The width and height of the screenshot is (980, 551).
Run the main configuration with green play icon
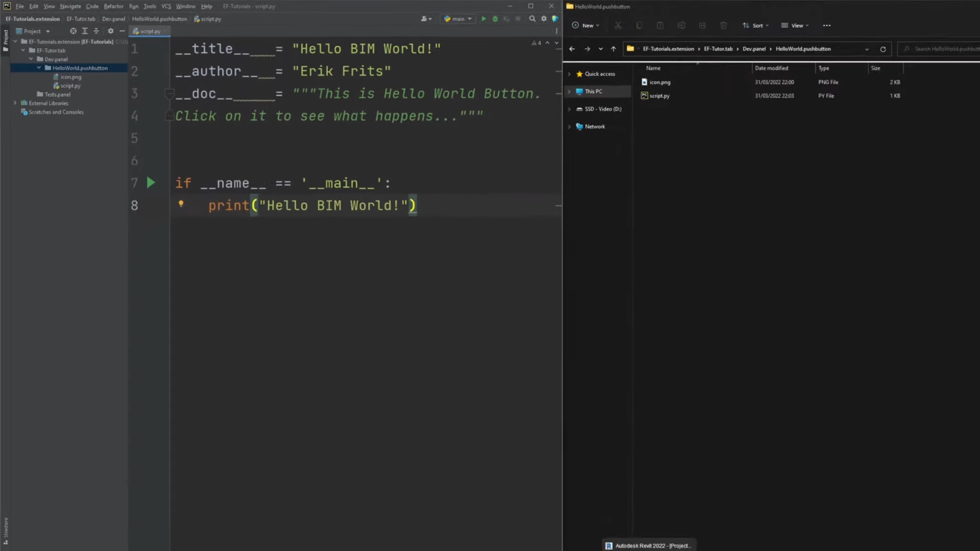point(484,19)
